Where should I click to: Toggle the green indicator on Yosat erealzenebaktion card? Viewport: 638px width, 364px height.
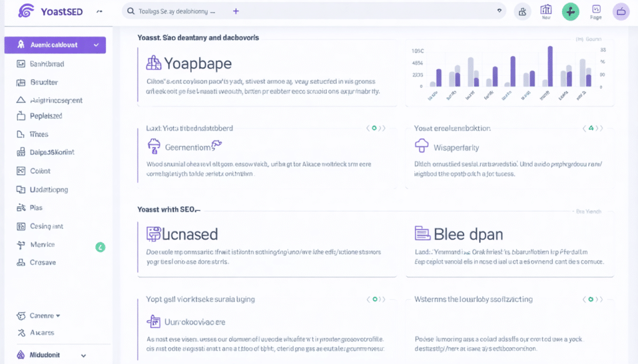(x=591, y=128)
